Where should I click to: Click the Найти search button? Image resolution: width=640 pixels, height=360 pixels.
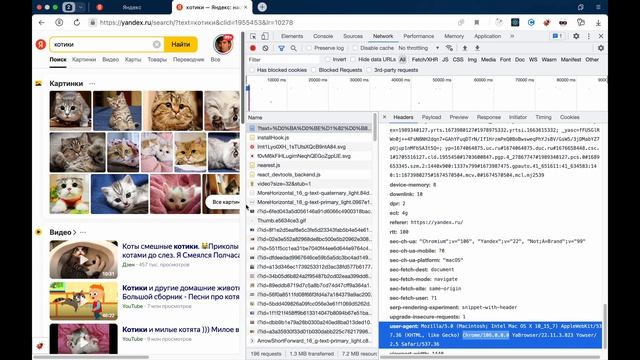pos(181,44)
